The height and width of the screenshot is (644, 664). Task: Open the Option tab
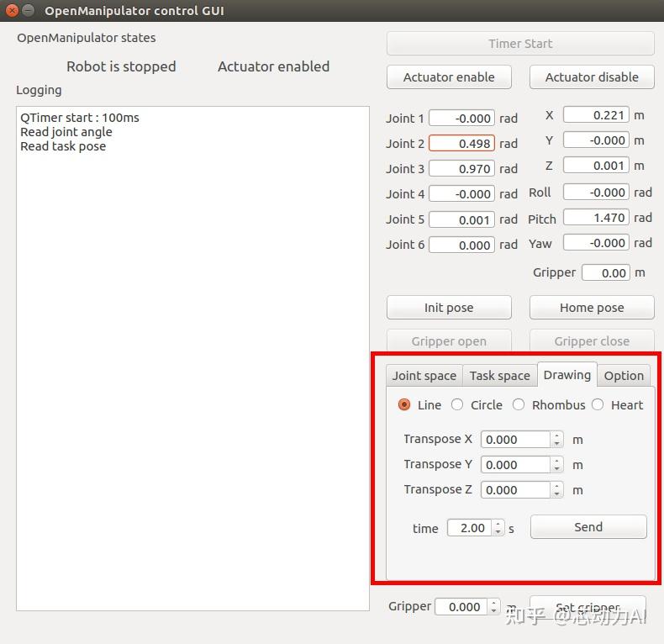(624, 376)
